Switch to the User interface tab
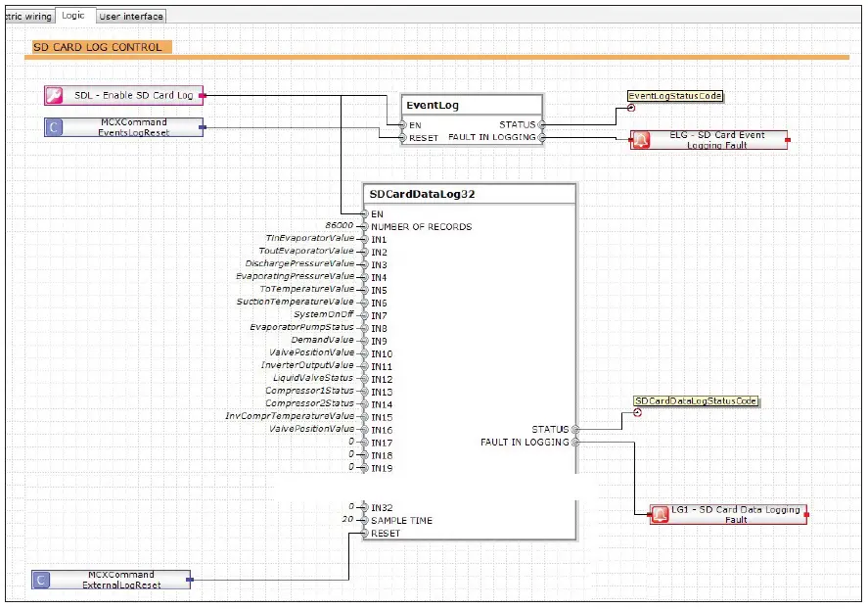Viewport: 868px width, 609px height. (x=130, y=16)
